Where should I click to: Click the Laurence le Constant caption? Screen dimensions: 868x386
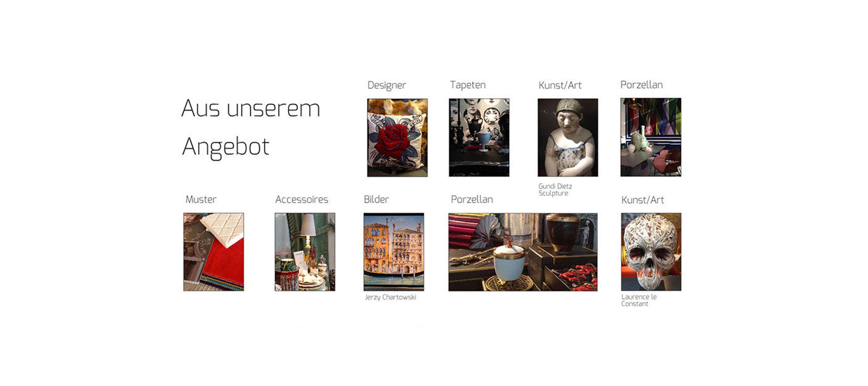[639, 300]
